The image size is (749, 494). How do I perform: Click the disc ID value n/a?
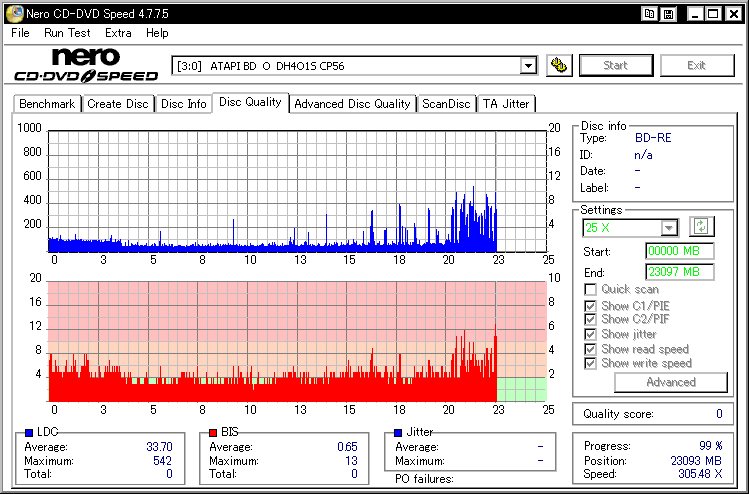pyautogui.click(x=643, y=155)
